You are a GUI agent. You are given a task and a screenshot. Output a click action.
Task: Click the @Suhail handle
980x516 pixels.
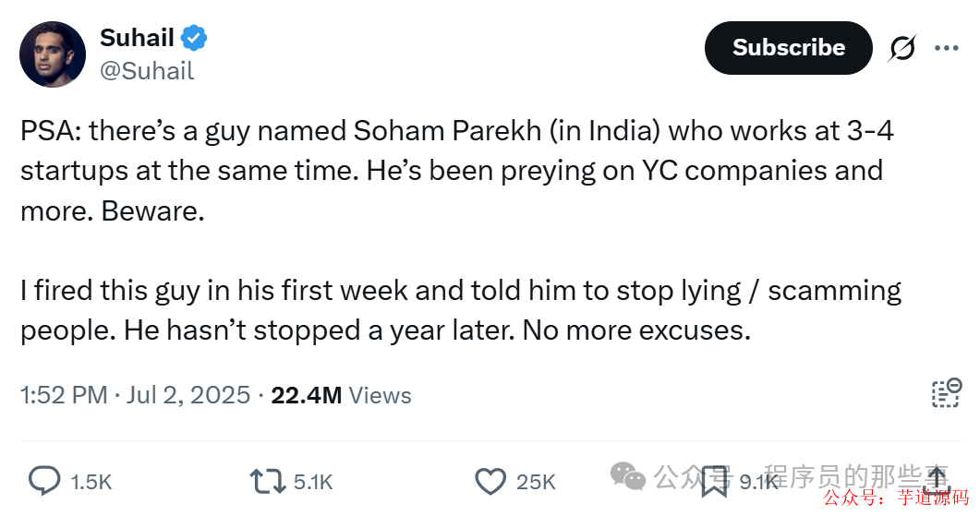146,71
